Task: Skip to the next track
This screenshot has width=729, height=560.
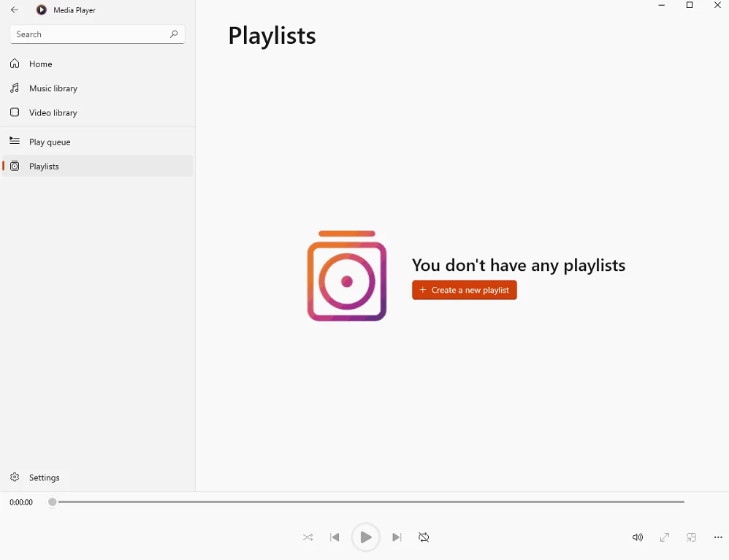Action: (x=397, y=537)
